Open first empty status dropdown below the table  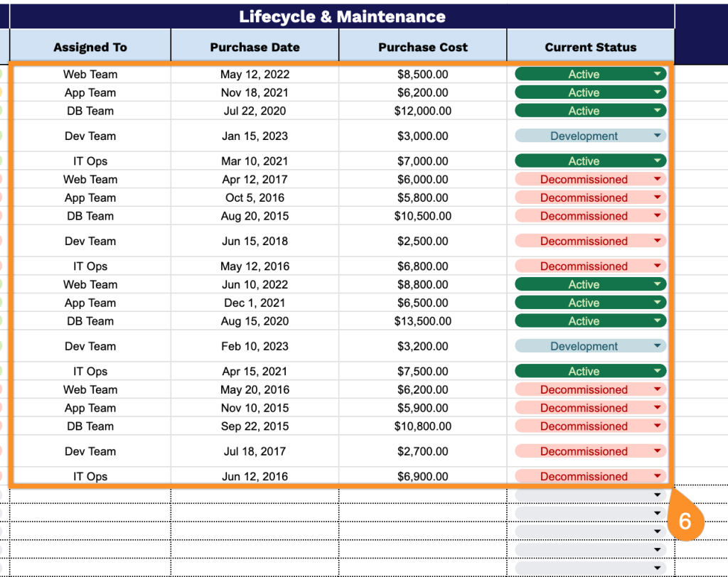(x=658, y=495)
